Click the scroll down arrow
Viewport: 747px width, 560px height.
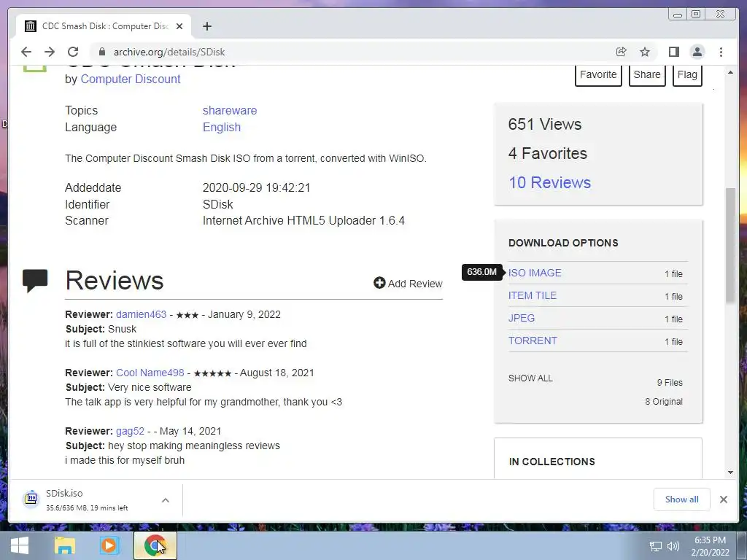pos(730,472)
